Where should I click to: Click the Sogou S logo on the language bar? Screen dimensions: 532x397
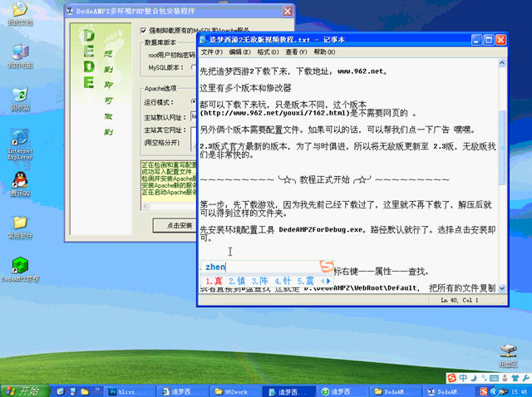[452, 378]
